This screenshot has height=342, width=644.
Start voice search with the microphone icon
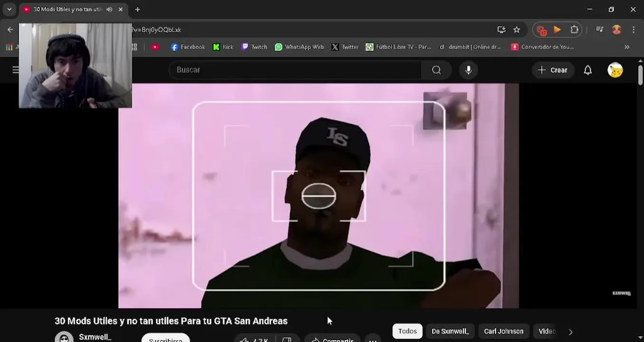click(x=469, y=70)
